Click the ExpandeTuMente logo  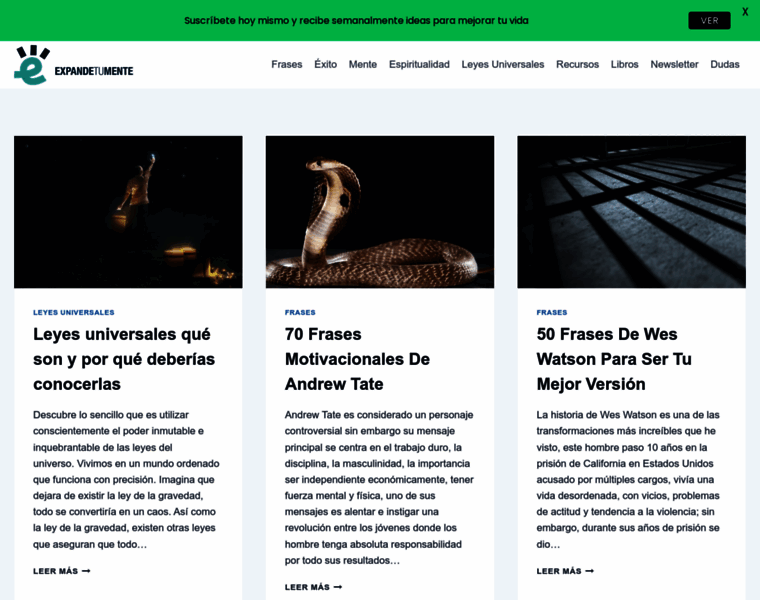pyautogui.click(x=74, y=65)
